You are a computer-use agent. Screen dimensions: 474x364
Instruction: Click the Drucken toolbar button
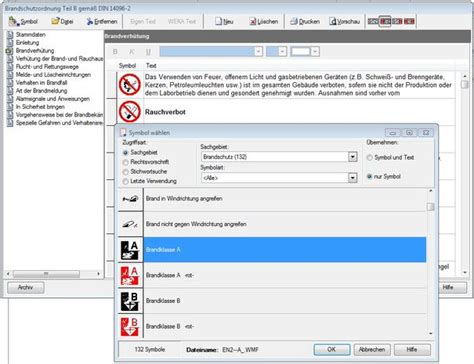pyautogui.click(x=305, y=22)
